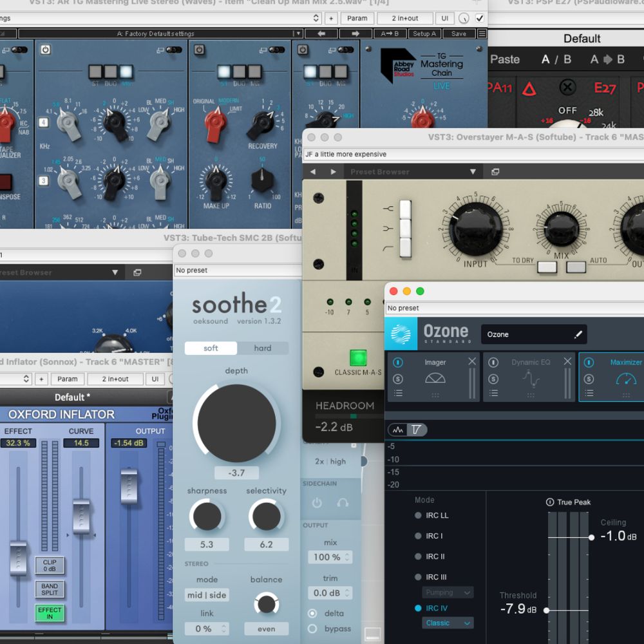Image resolution: width=644 pixels, height=644 pixels.
Task: Open Maximizer module preset list icon
Action: coord(589,393)
